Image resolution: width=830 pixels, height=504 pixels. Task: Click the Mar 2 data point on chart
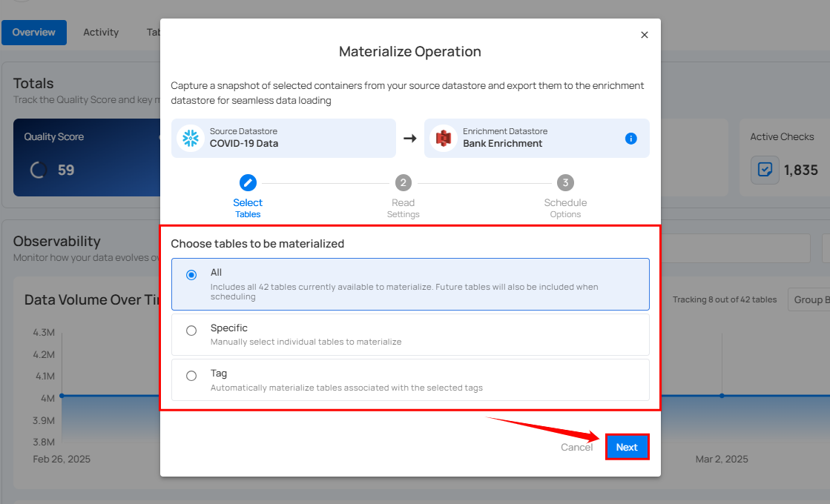722,396
